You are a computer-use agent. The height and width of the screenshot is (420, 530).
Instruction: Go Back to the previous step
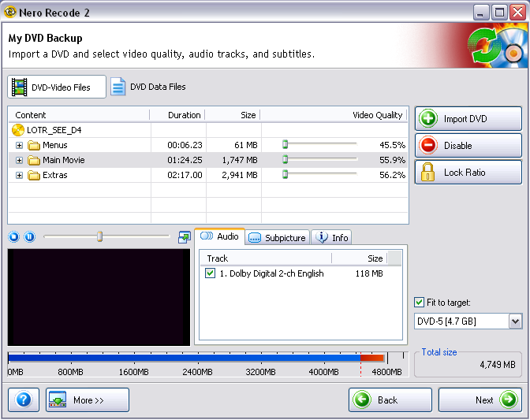tap(390, 400)
